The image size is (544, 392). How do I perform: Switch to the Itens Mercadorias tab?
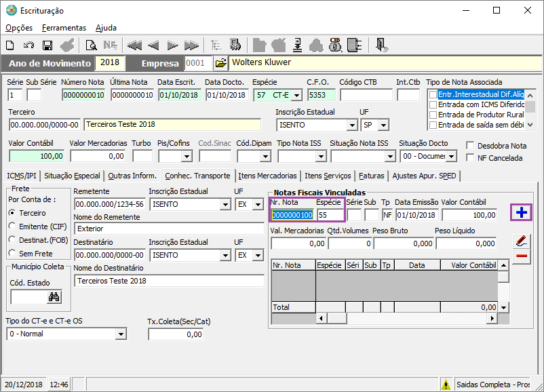click(268, 176)
